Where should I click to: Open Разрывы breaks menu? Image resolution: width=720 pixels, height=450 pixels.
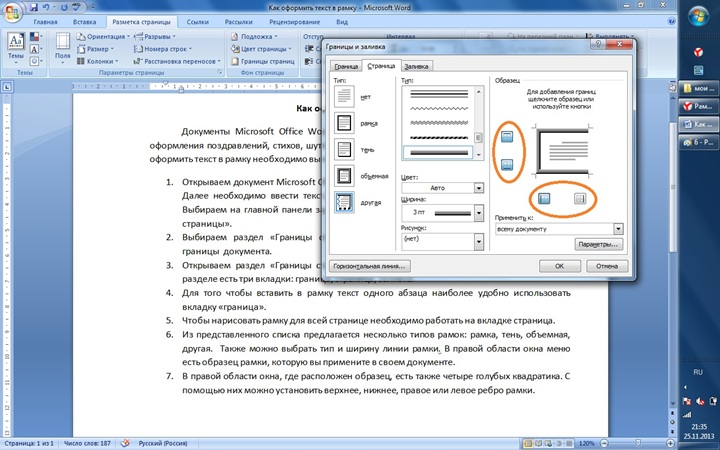pyautogui.click(x=155, y=36)
